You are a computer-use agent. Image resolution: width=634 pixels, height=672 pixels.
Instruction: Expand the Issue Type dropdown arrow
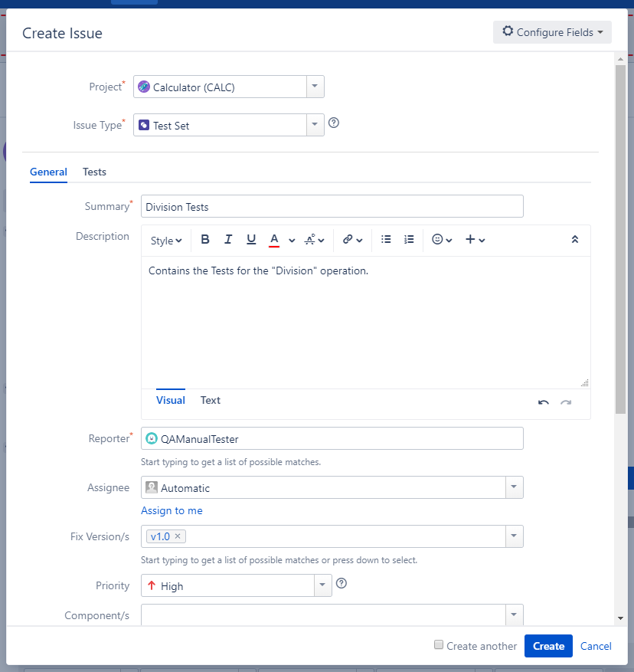pos(315,125)
